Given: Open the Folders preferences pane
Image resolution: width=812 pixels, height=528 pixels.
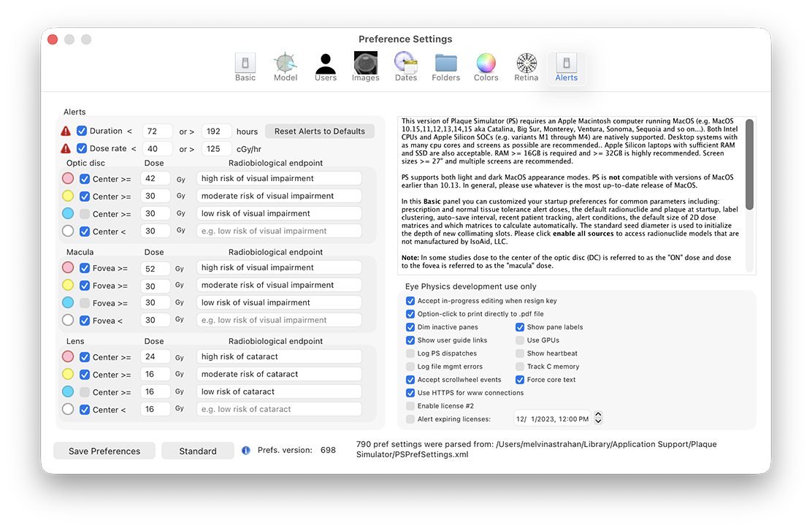Looking at the screenshot, I should [445, 67].
